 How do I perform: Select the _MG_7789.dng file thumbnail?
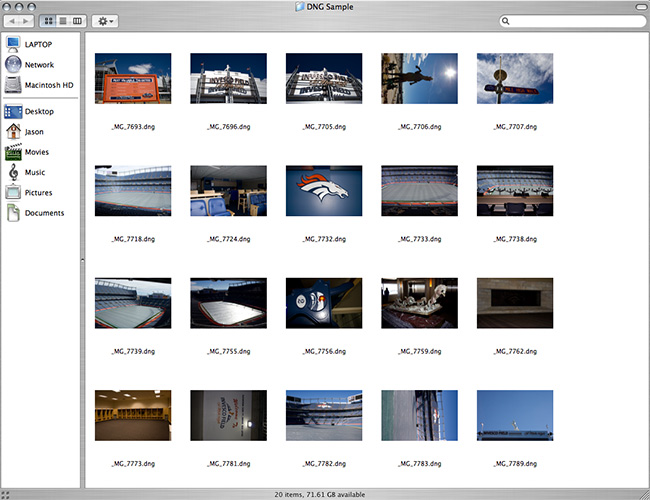[x=516, y=415]
